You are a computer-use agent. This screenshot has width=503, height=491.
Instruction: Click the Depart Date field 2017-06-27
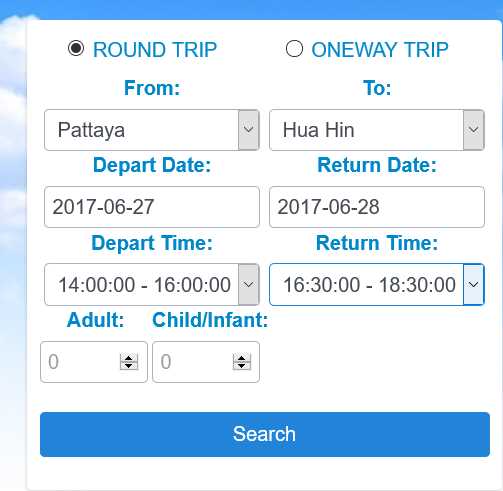[x=152, y=207]
